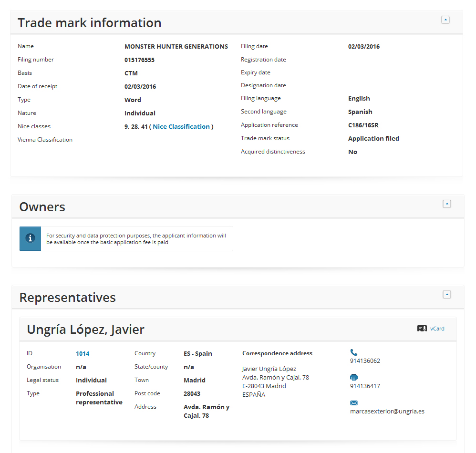Open the Nice Classification link
This screenshot has width=476, height=453.
coord(181,126)
